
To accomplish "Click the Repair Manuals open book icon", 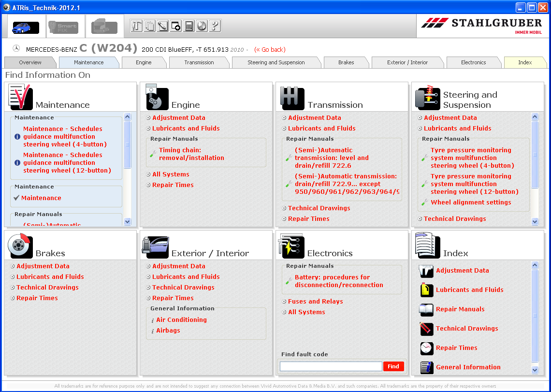I will click(426, 309).
